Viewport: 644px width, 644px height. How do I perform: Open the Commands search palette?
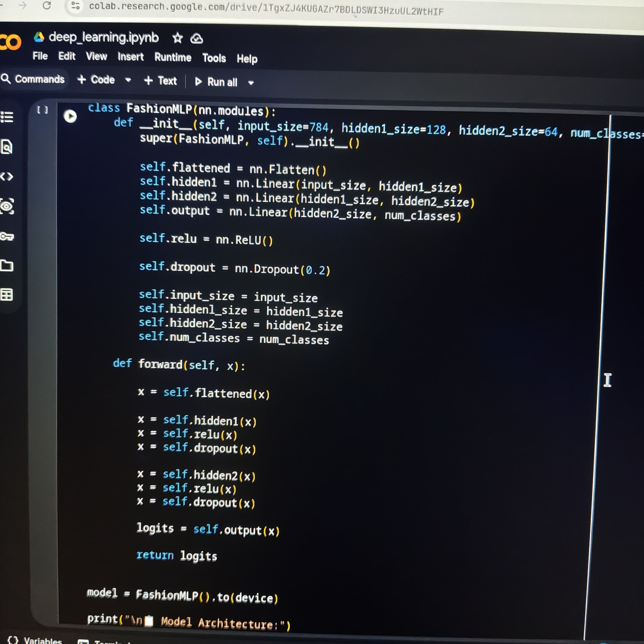(33, 79)
